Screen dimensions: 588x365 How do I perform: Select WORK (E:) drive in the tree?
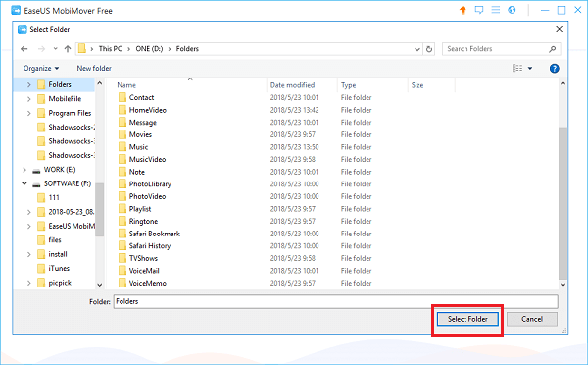pyautogui.click(x=59, y=170)
